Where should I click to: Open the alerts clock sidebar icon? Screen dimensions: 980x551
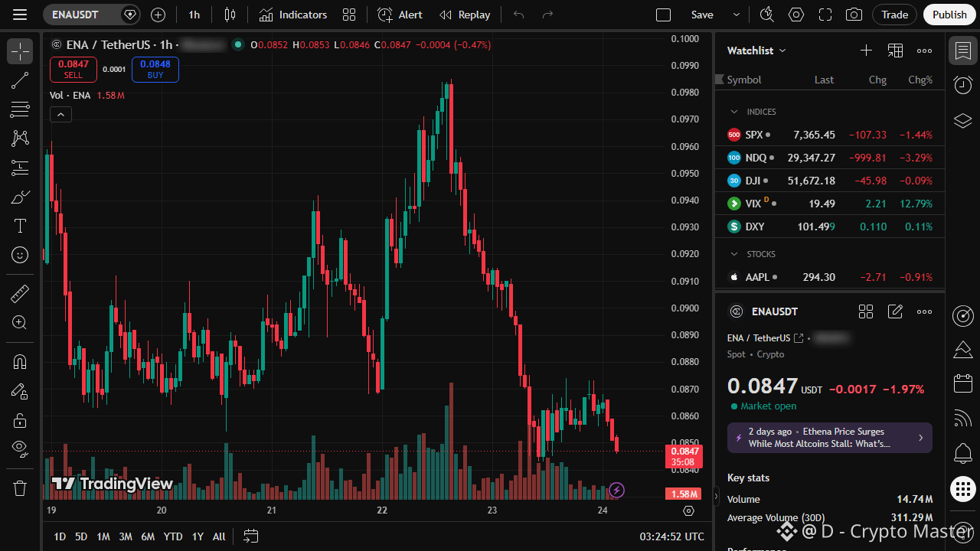pos(963,85)
